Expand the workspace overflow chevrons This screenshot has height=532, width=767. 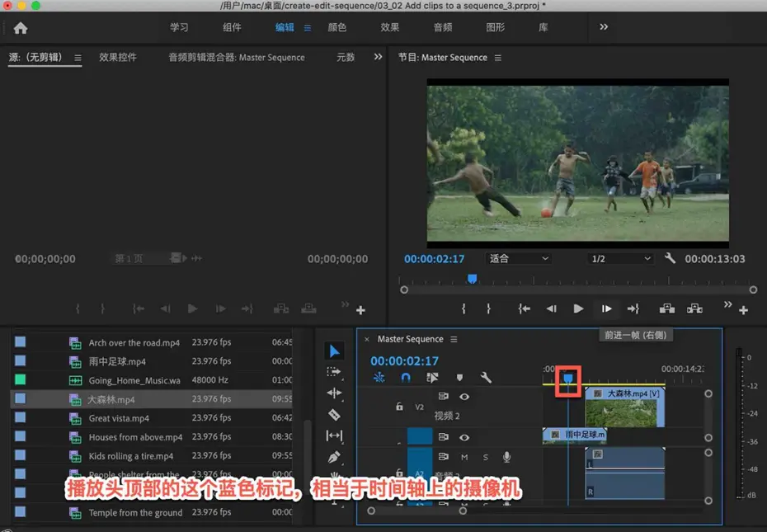(604, 27)
